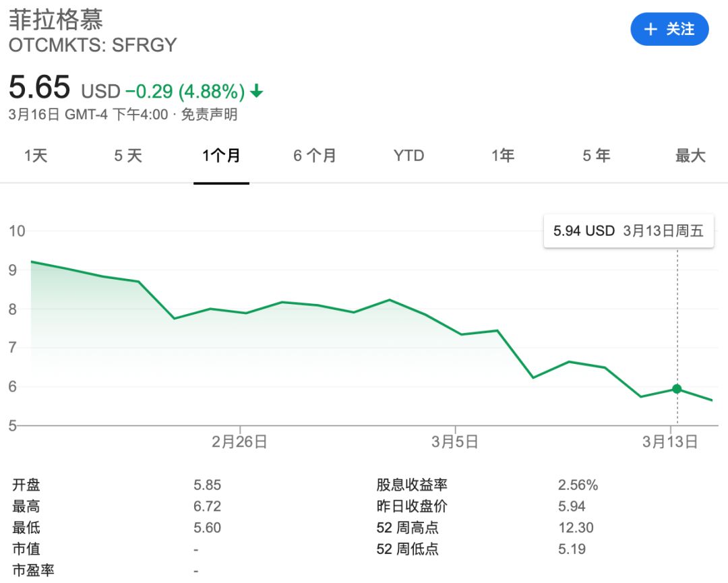Click the OTCMKTS: SFRGY ticker text
The height and width of the screenshot is (583, 728).
tap(92, 45)
